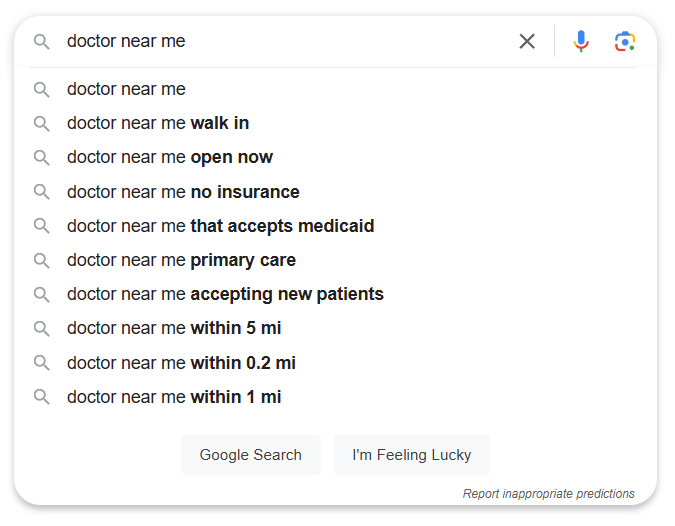This screenshot has width=675, height=526.
Task: Open 'Report inappropriate predictions' link
Action: [548, 494]
